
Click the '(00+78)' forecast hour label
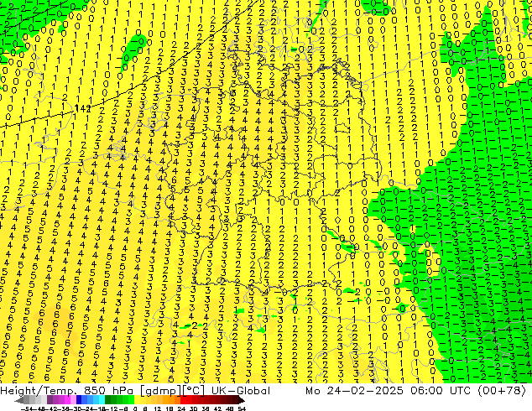coord(502,391)
